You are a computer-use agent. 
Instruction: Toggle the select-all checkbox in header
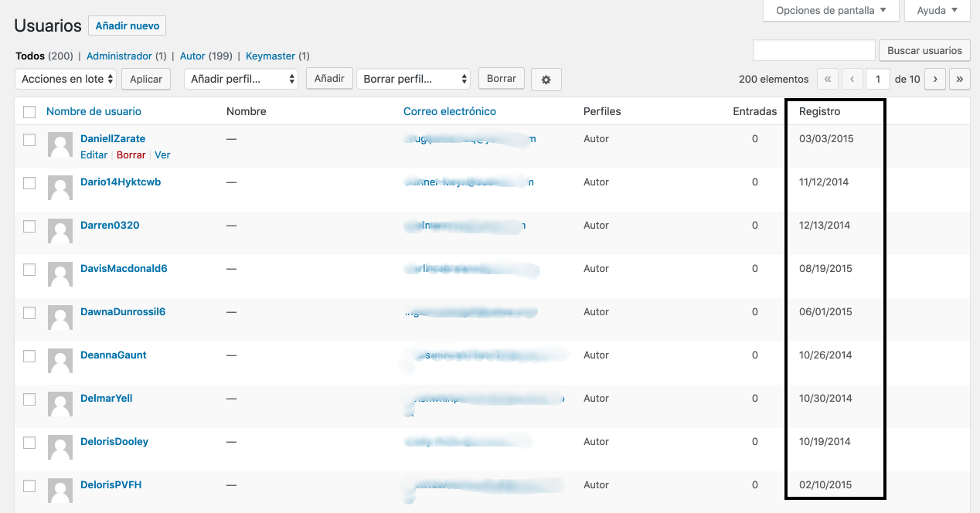29,112
